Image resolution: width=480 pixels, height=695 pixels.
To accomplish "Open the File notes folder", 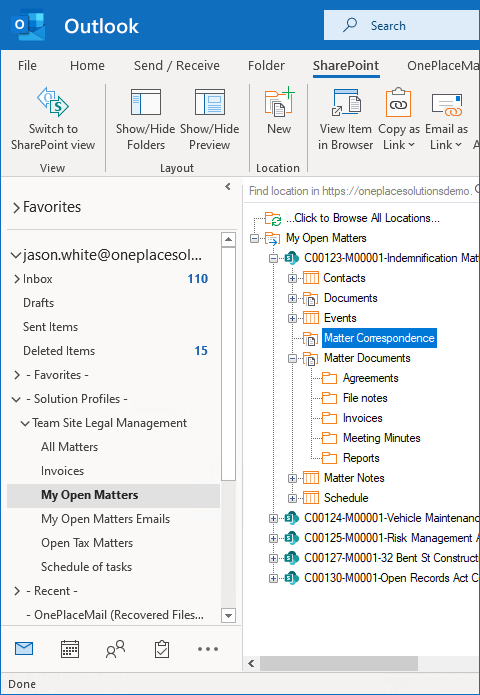I will point(365,398).
